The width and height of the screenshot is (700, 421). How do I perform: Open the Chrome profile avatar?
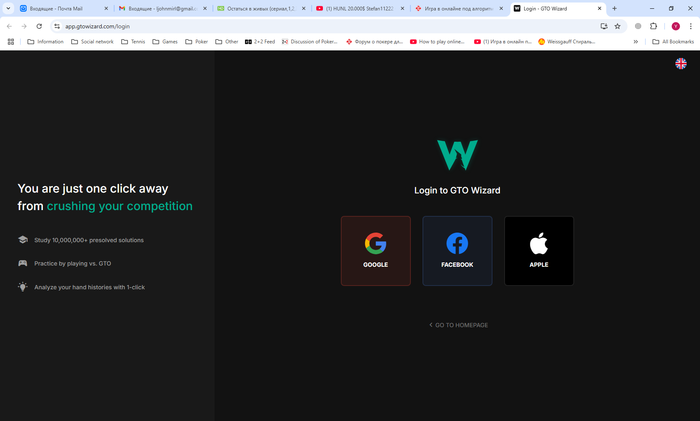pyautogui.click(x=676, y=26)
